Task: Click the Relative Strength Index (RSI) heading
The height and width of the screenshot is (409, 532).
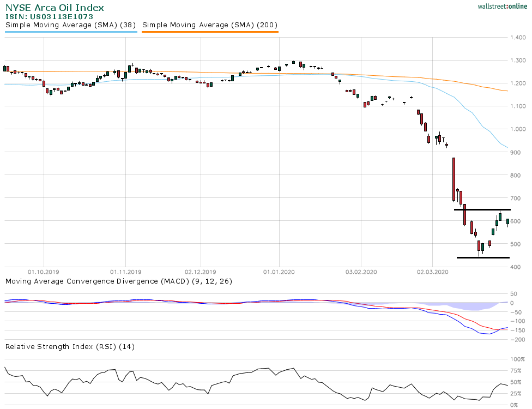Action: coord(70,346)
